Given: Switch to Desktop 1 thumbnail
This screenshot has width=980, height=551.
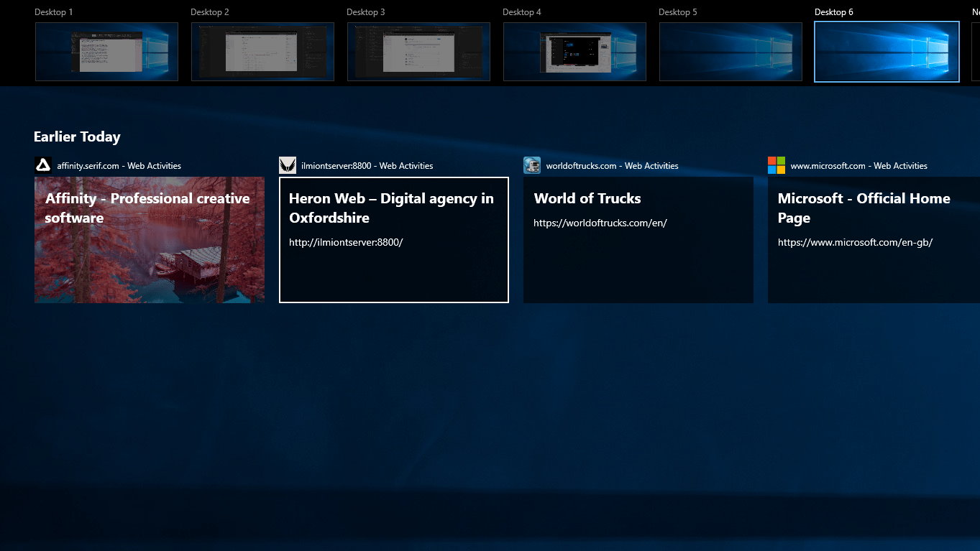Looking at the screenshot, I should tap(106, 52).
